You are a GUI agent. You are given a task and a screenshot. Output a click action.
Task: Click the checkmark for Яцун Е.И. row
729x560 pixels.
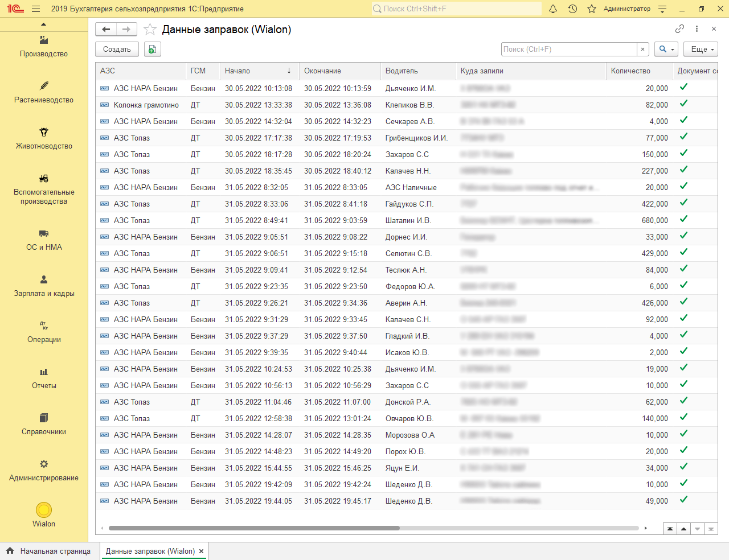point(683,467)
